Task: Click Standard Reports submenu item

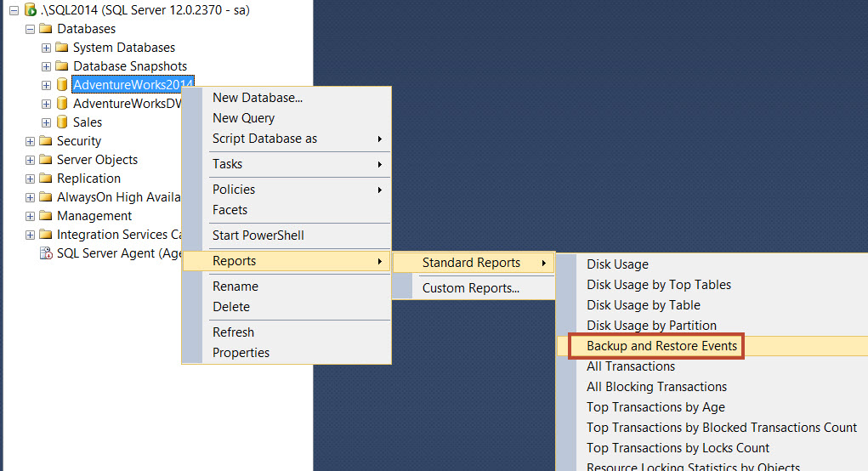Action: coord(474,263)
